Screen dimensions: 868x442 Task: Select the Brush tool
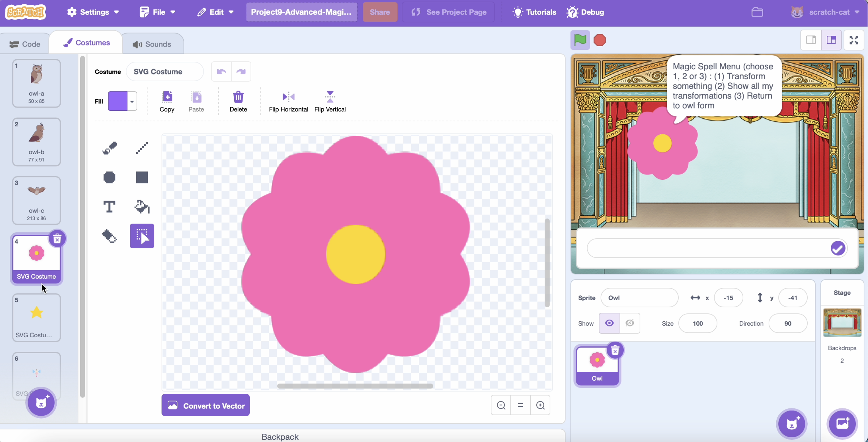point(109,148)
